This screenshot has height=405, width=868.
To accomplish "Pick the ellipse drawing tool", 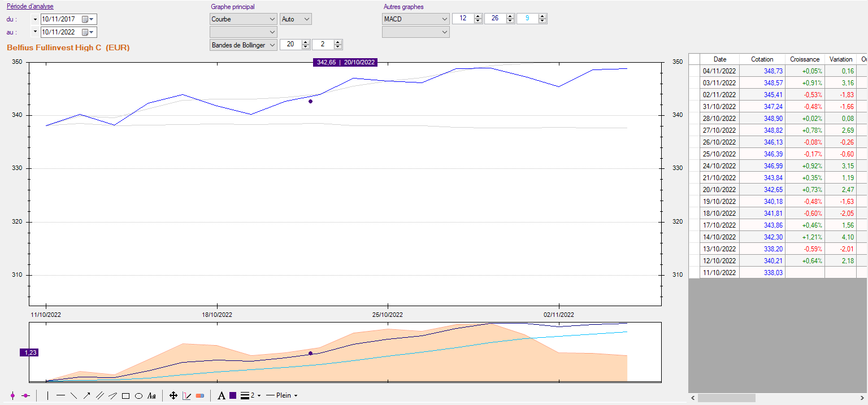I will 138,395.
